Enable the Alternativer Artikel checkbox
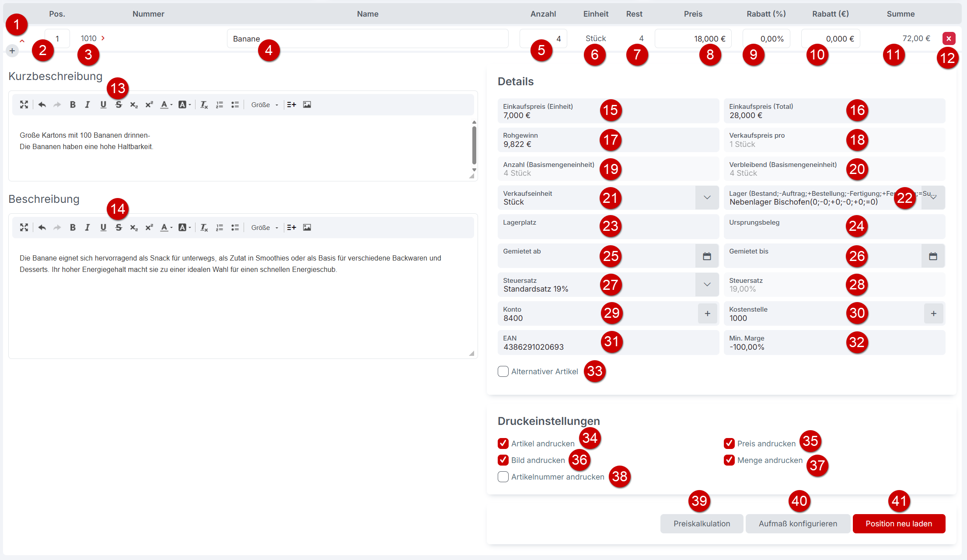Image resolution: width=967 pixels, height=560 pixels. [x=503, y=372]
